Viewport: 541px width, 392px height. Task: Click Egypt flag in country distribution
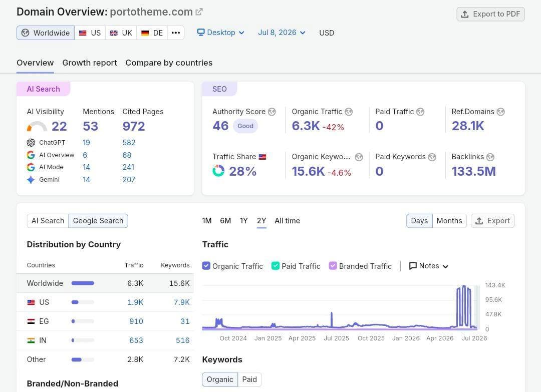point(31,321)
